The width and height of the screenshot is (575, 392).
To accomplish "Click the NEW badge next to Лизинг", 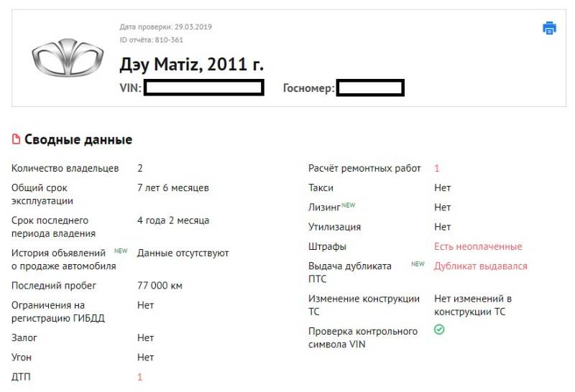I will [349, 205].
